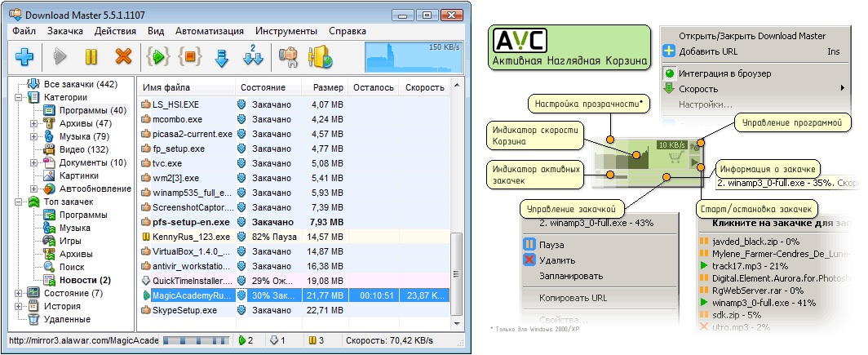Choose Пауза in the basket context menu
Screen dimensions: 868x355
[x=551, y=245]
